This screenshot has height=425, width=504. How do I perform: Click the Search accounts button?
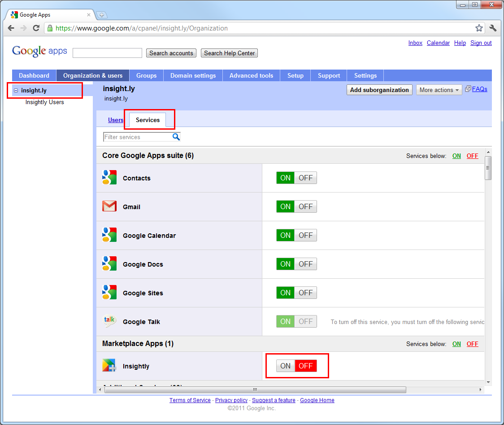[171, 53]
